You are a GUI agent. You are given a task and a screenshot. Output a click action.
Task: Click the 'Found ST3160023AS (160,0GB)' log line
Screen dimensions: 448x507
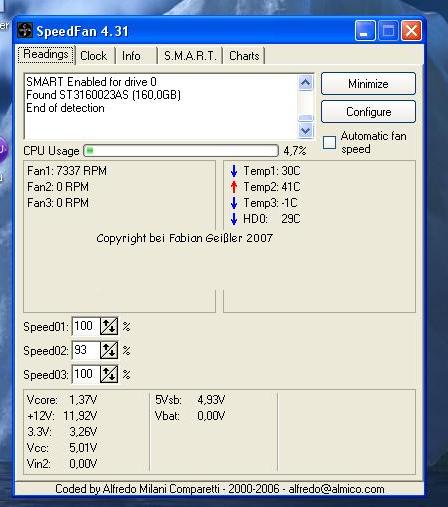pyautogui.click(x=103, y=95)
